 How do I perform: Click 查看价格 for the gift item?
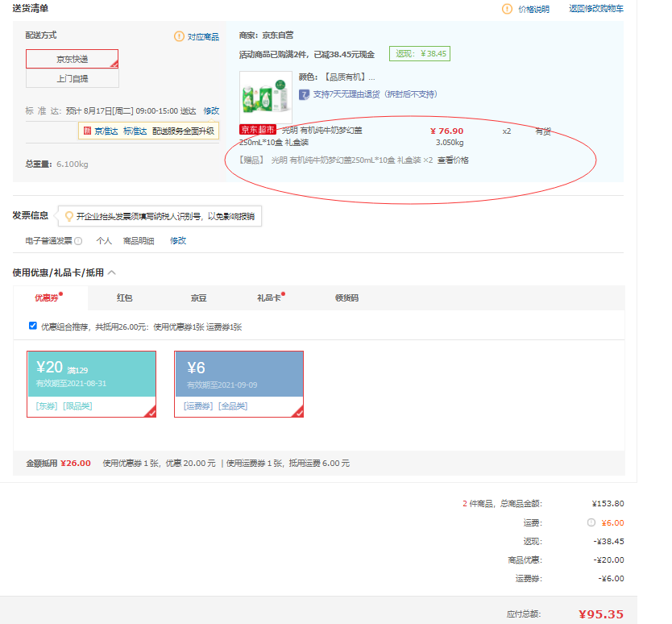(453, 160)
